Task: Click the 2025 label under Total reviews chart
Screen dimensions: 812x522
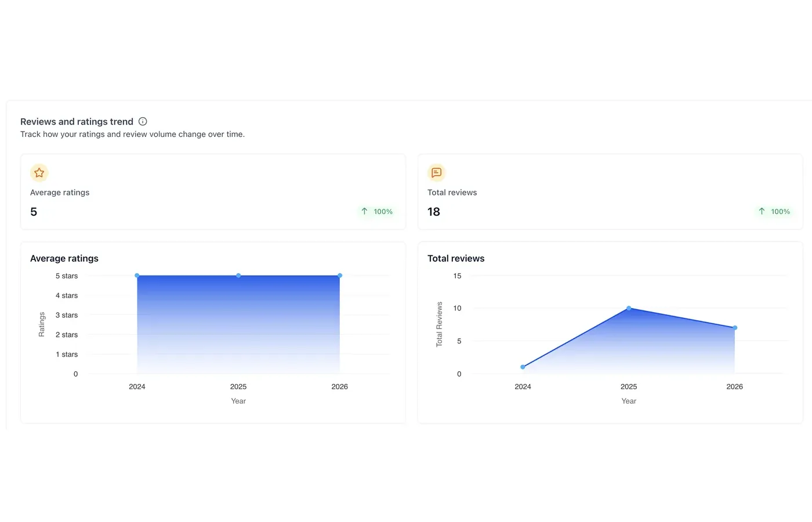Action: [x=629, y=387]
